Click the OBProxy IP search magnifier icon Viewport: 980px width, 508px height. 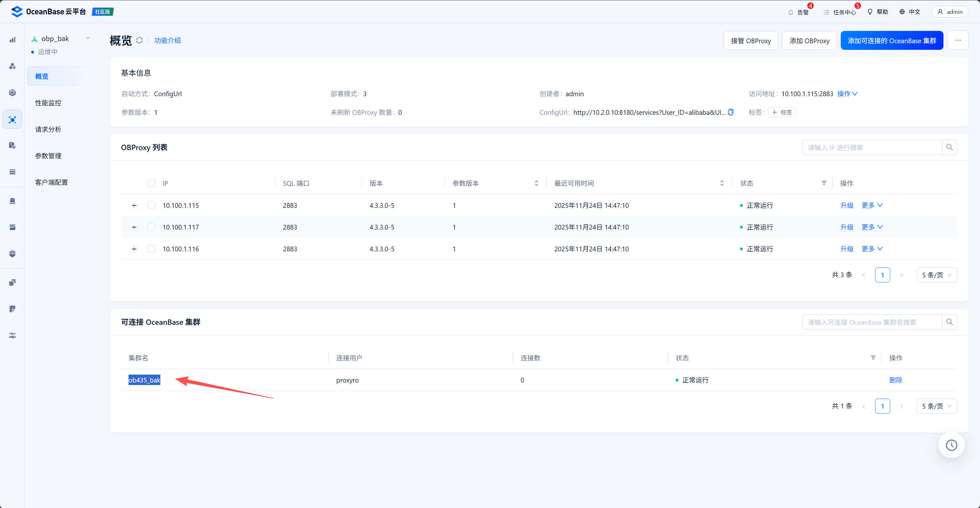point(949,147)
